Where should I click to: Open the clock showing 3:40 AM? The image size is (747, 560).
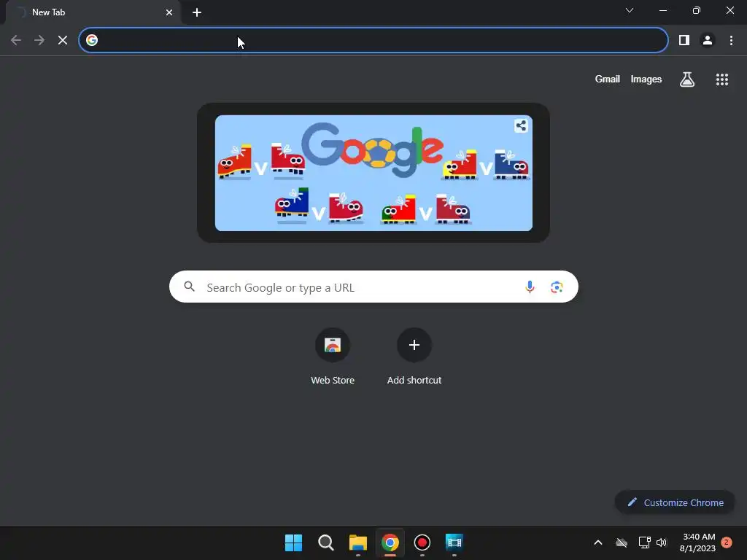697,542
